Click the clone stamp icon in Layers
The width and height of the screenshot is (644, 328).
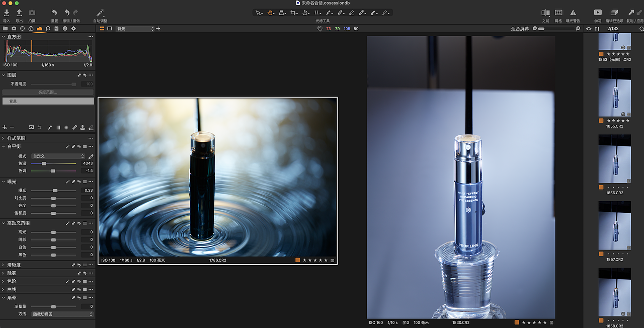tap(83, 127)
